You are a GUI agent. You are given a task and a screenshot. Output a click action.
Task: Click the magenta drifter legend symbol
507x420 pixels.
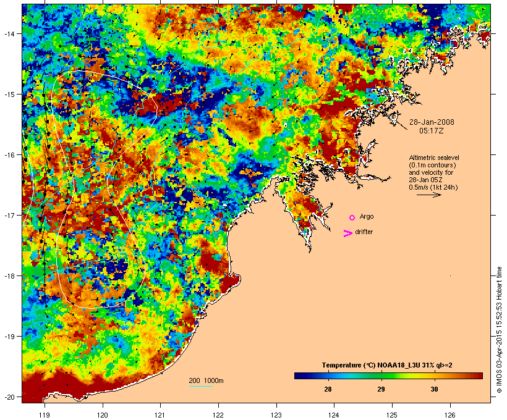click(x=347, y=233)
